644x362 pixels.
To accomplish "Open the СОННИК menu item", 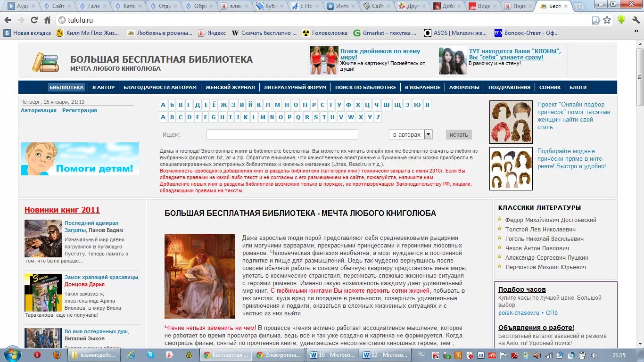I will 550,87.
